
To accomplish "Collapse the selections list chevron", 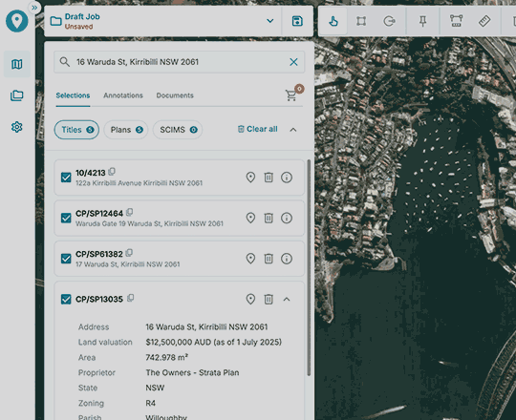I will pos(293,130).
